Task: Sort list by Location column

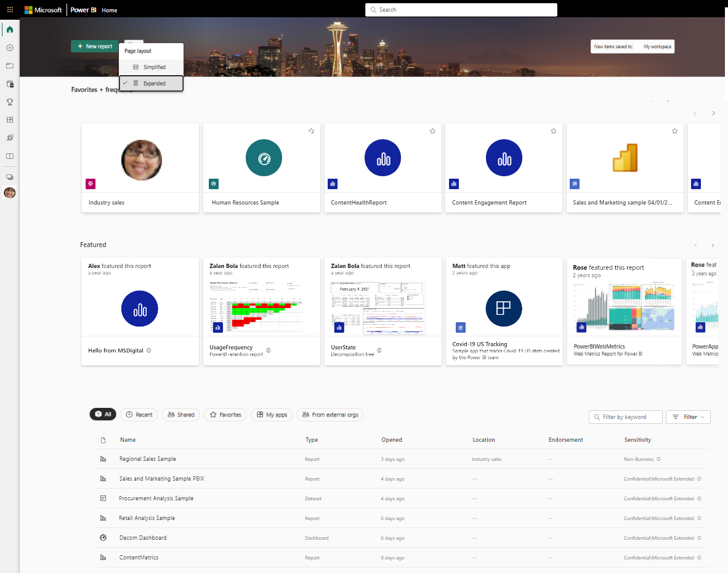Action: 483,440
